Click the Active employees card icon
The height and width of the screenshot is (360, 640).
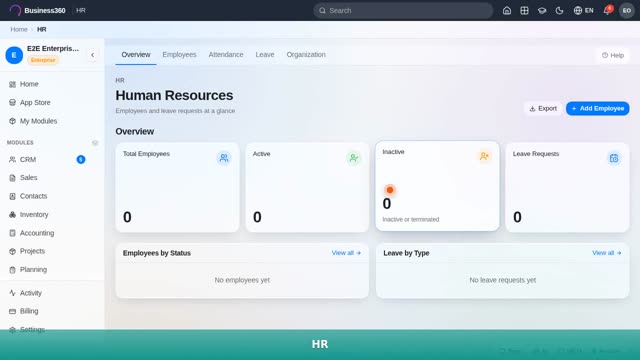[x=354, y=158]
